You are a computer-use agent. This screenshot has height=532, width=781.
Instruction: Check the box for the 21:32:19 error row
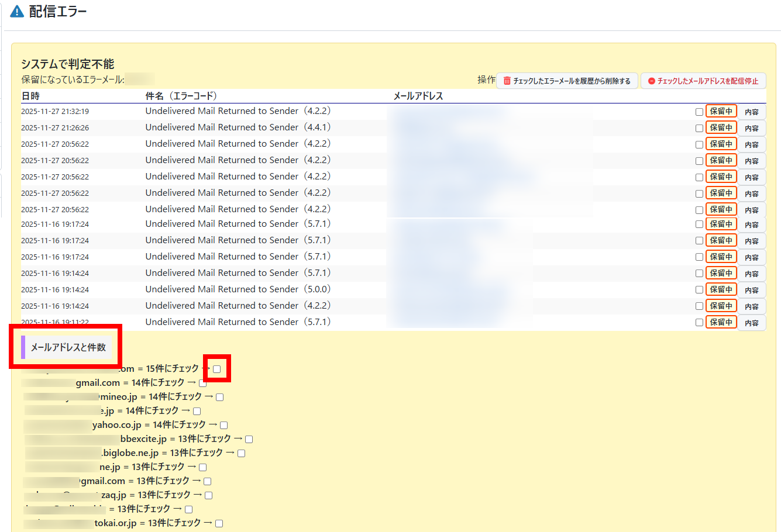click(x=699, y=112)
